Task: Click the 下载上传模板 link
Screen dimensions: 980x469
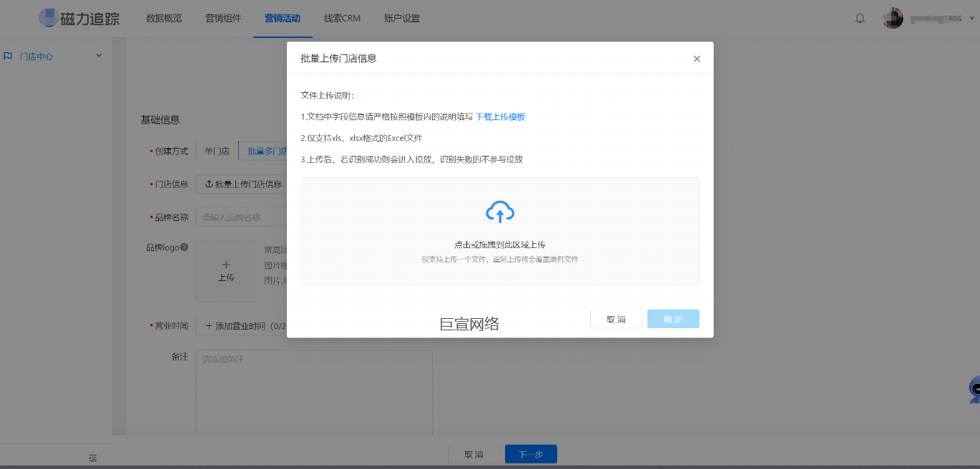Action: pyautogui.click(x=501, y=117)
